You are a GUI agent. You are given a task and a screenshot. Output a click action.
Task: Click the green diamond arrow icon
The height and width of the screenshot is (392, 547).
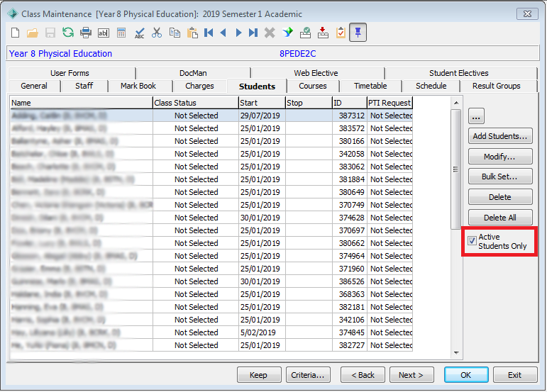coord(288,33)
